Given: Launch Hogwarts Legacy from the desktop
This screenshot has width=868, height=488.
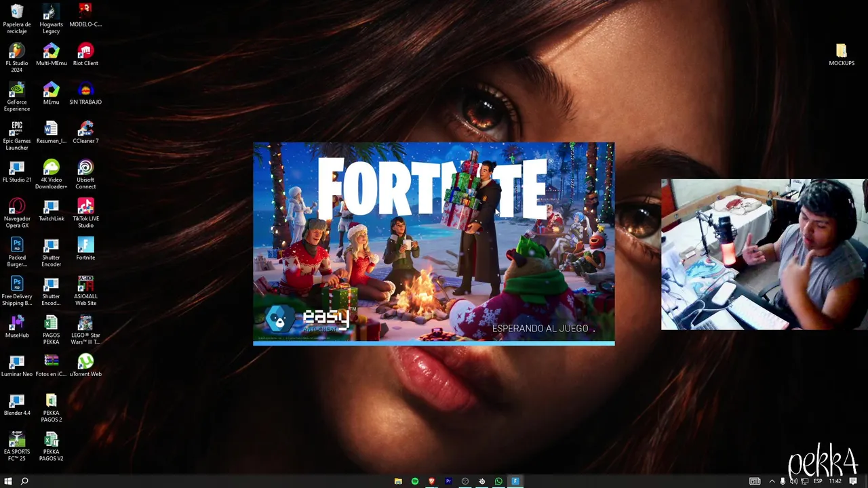Looking at the screenshot, I should coord(51,18).
